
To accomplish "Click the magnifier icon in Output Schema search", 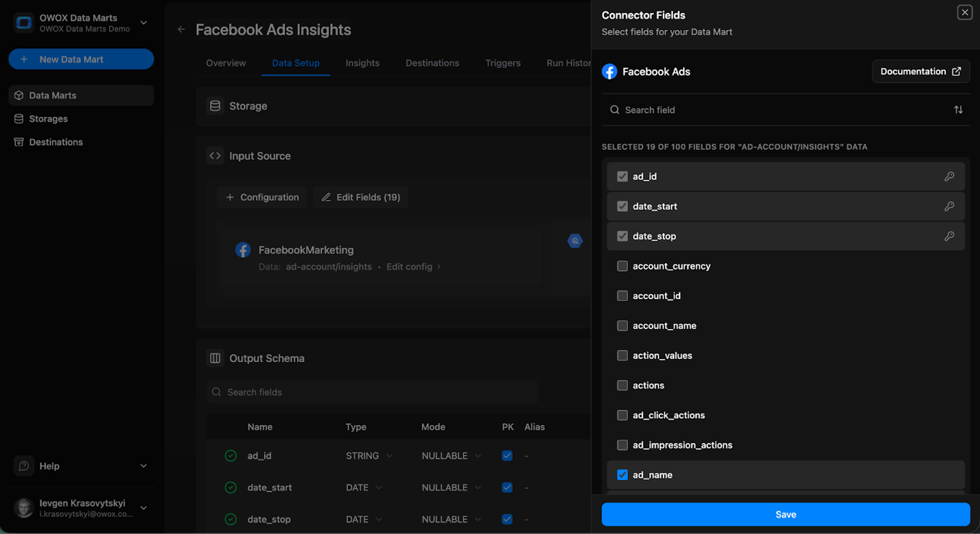I will click(217, 392).
